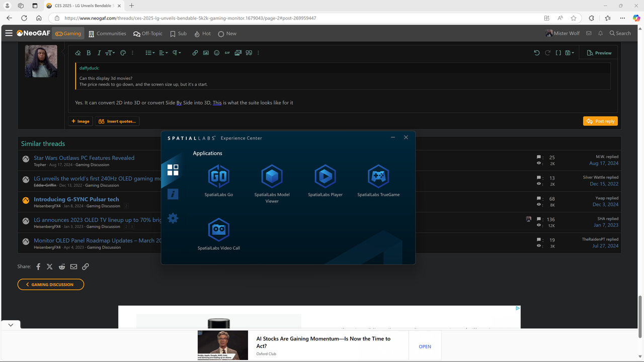Click the page vertical scrollbar
The width and height of the screenshot is (644, 362).
click(640, 317)
